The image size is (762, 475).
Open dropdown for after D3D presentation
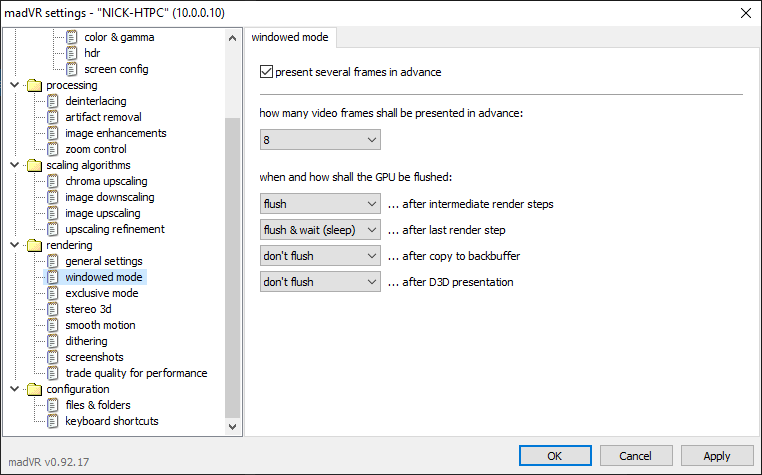319,282
